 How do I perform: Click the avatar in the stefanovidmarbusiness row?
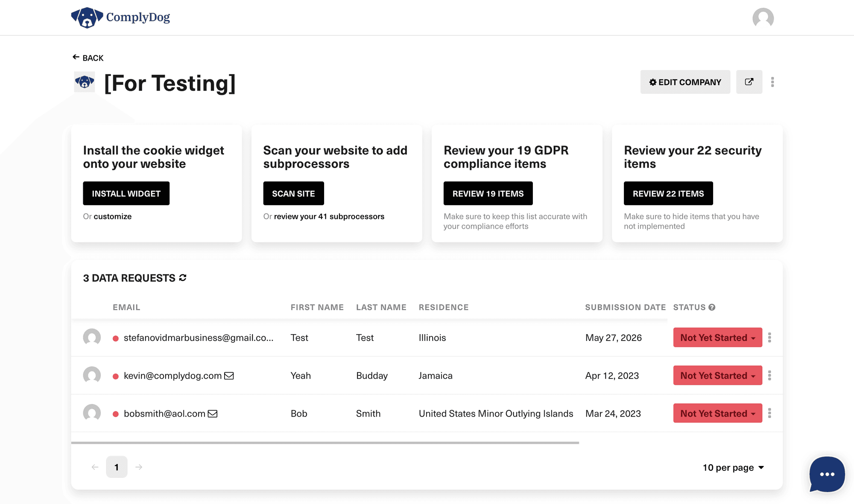point(92,338)
